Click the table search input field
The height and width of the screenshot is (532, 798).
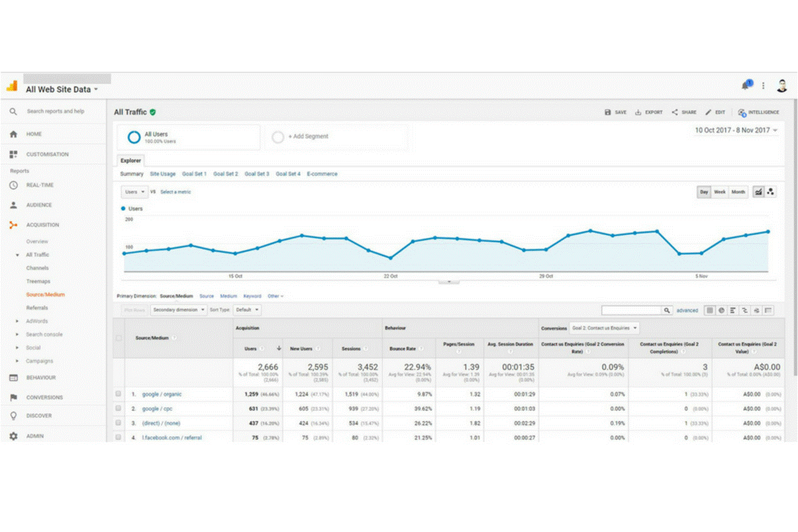coord(631,310)
